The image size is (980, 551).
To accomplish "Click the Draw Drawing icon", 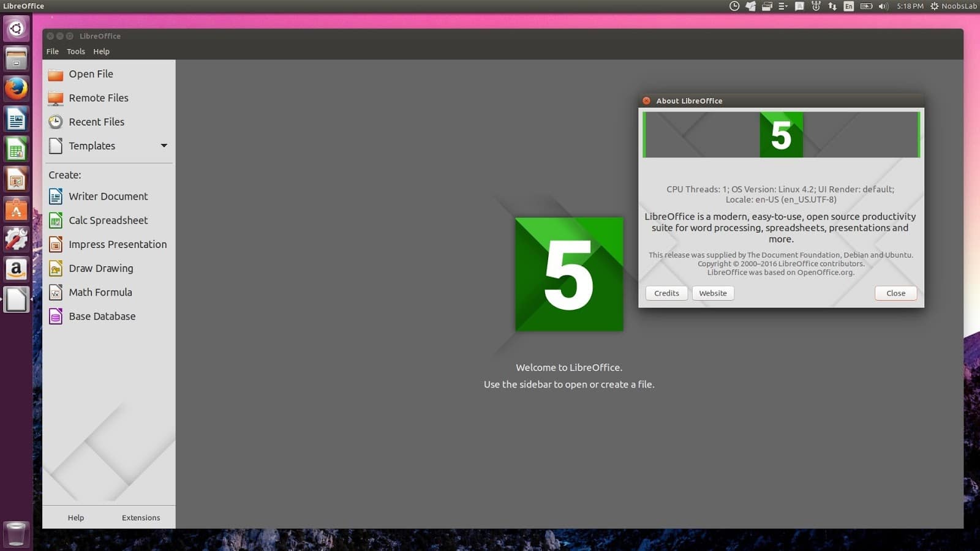I will coord(56,268).
